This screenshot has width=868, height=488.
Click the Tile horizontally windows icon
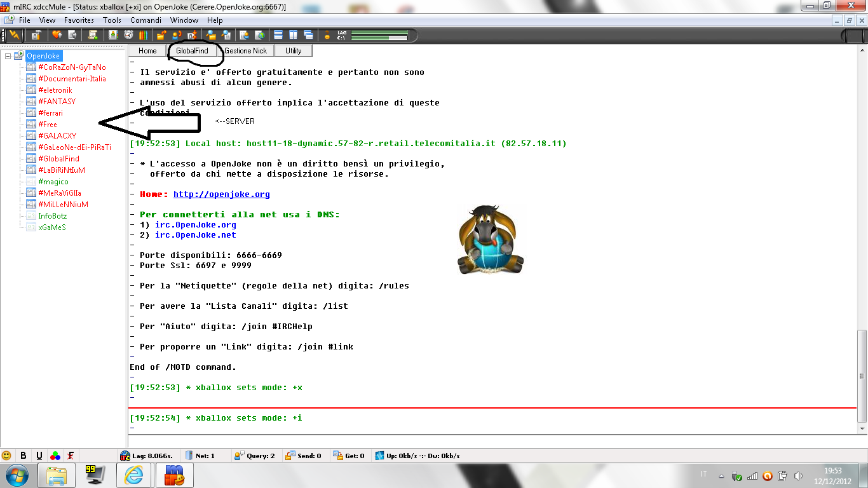tap(278, 35)
